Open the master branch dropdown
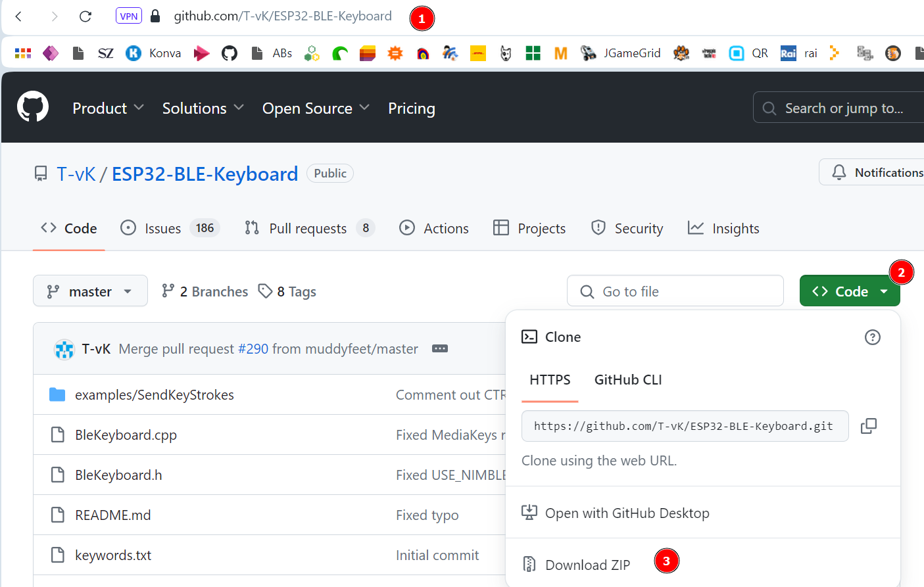 tap(90, 291)
